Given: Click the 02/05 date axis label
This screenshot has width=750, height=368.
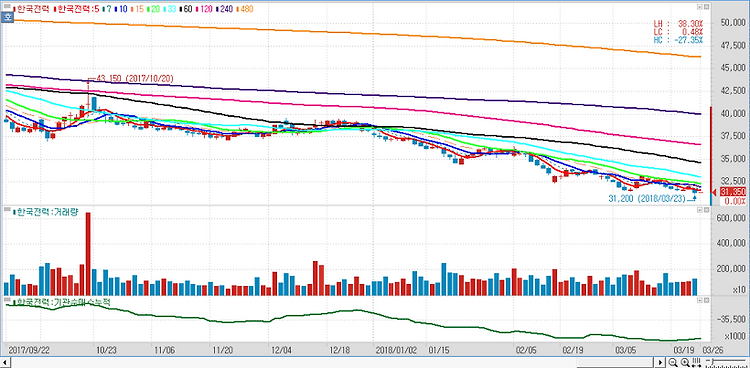Looking at the screenshot, I should (x=526, y=349).
